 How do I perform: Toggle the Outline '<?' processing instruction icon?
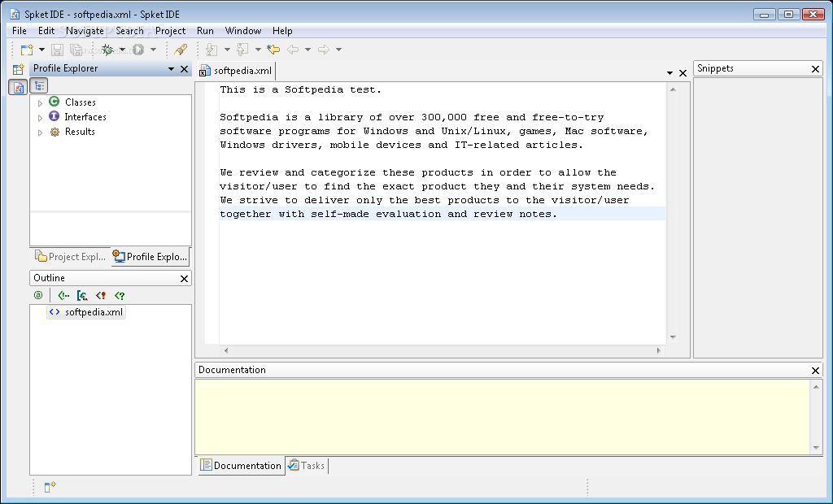click(x=120, y=295)
